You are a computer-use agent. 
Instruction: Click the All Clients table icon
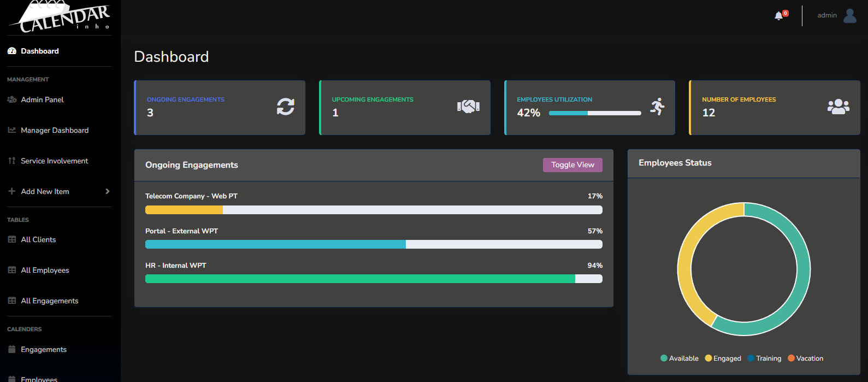(x=12, y=239)
